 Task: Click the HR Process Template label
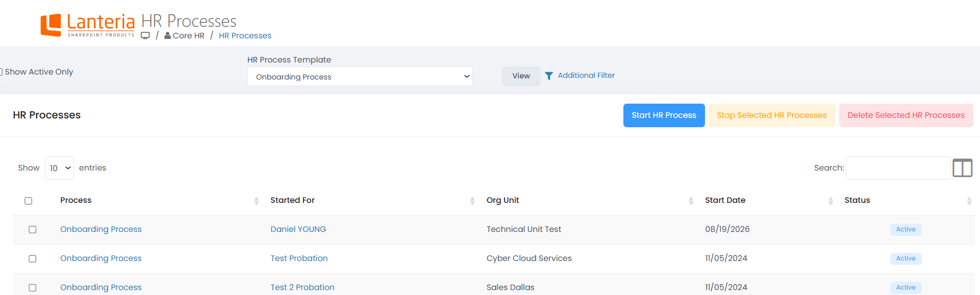point(289,60)
